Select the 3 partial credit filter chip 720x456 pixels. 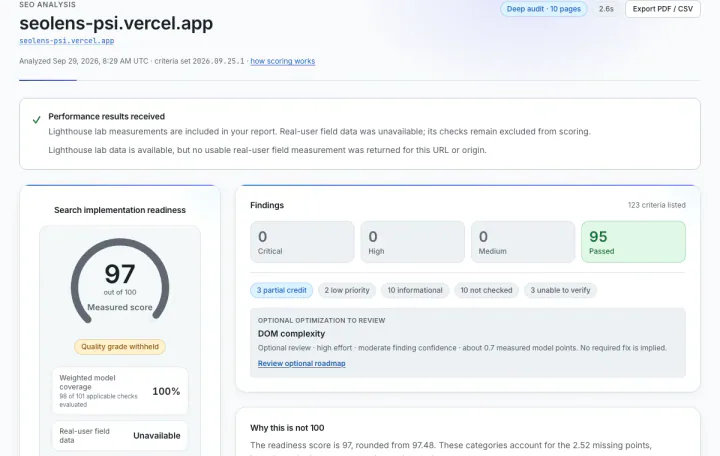tap(281, 290)
